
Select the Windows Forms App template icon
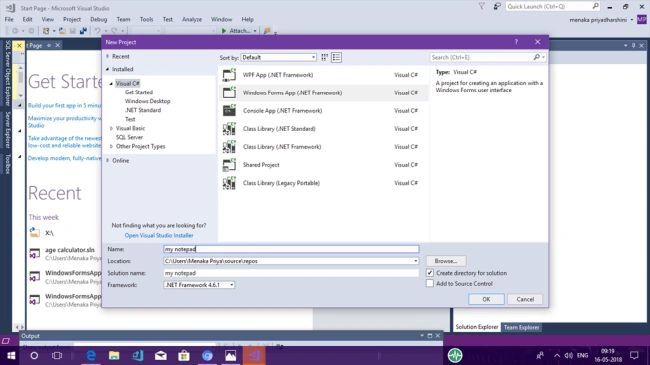coord(229,93)
